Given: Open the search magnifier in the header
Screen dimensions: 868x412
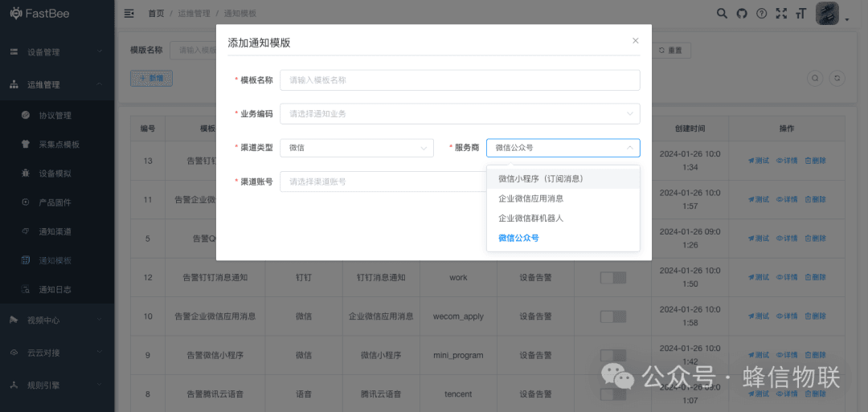Looking at the screenshot, I should tap(722, 14).
